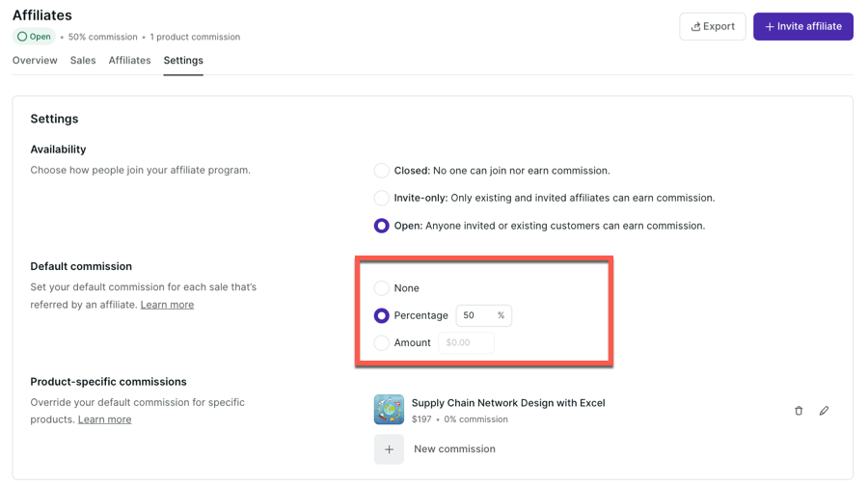868x485 pixels.
Task: Open the Settings tab
Action: pyautogui.click(x=183, y=60)
